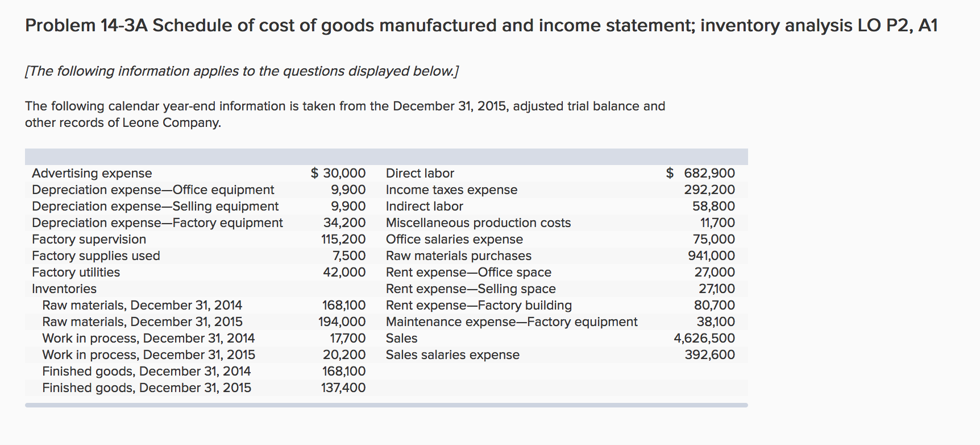Image resolution: width=980 pixels, height=445 pixels.
Task: Select 'Rent expense—Selling space' label
Action: [x=471, y=289]
